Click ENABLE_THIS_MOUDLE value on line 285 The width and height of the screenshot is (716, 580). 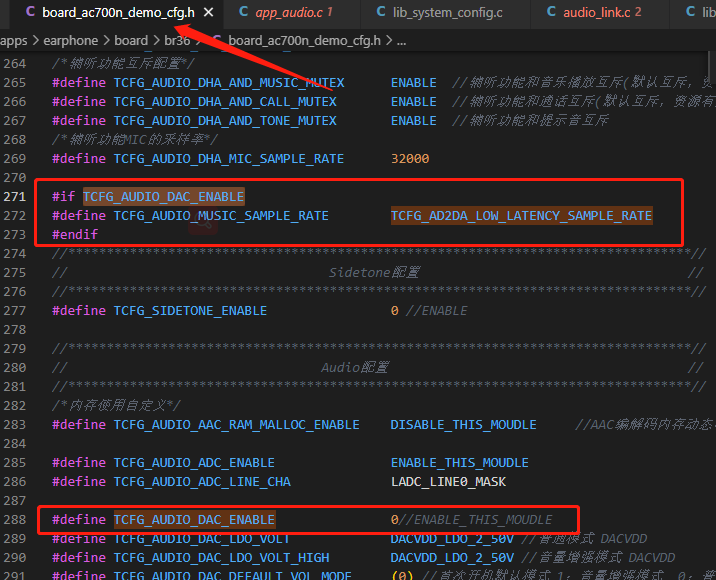(460, 463)
